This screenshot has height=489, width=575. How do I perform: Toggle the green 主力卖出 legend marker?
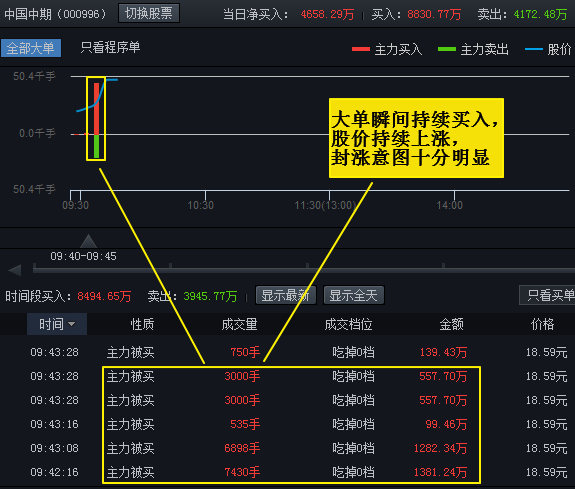(x=447, y=49)
